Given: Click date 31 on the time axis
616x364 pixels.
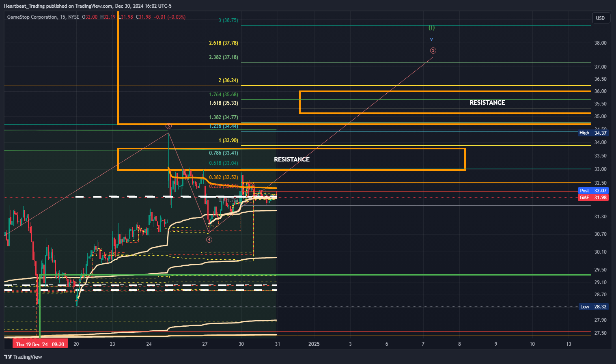Looking at the screenshot, I should coord(278,344).
